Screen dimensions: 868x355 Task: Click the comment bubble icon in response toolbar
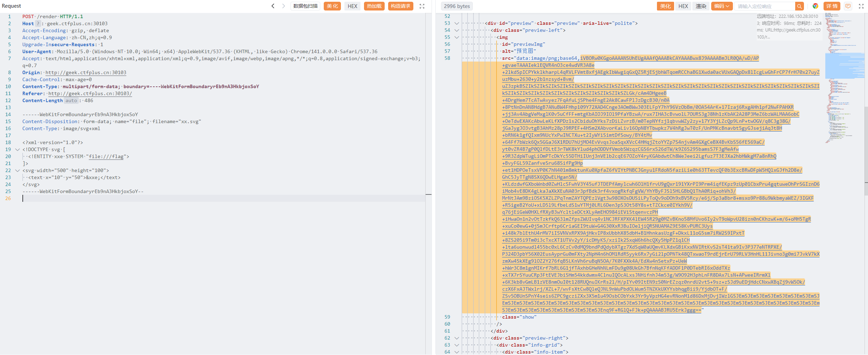coord(848,6)
